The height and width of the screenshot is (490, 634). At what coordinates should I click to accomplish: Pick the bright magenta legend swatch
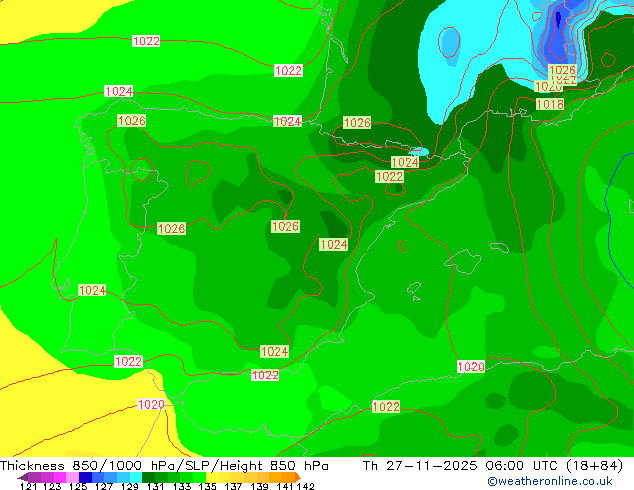pyautogui.click(x=59, y=477)
